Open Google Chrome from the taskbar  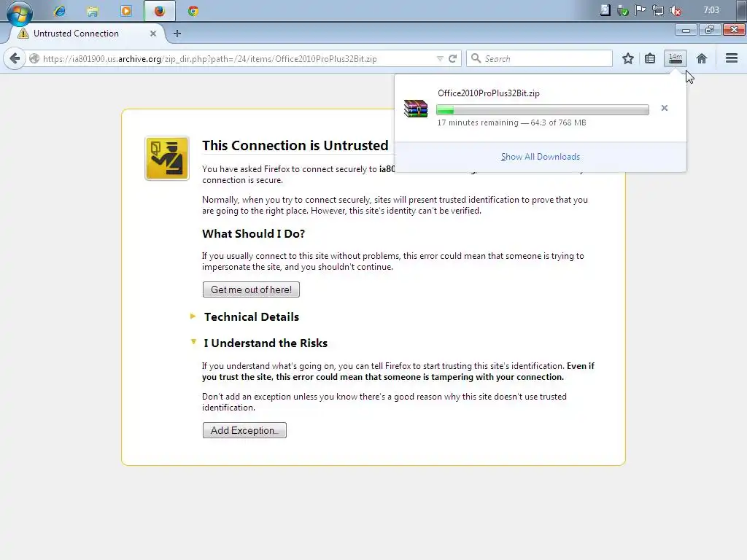(193, 11)
